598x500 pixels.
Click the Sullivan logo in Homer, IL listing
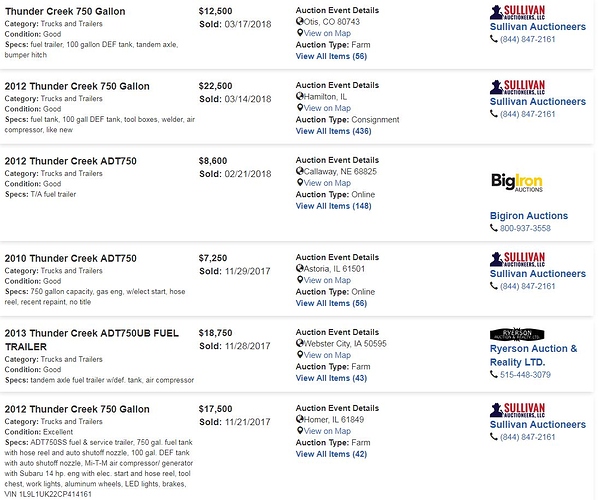tap(517, 410)
